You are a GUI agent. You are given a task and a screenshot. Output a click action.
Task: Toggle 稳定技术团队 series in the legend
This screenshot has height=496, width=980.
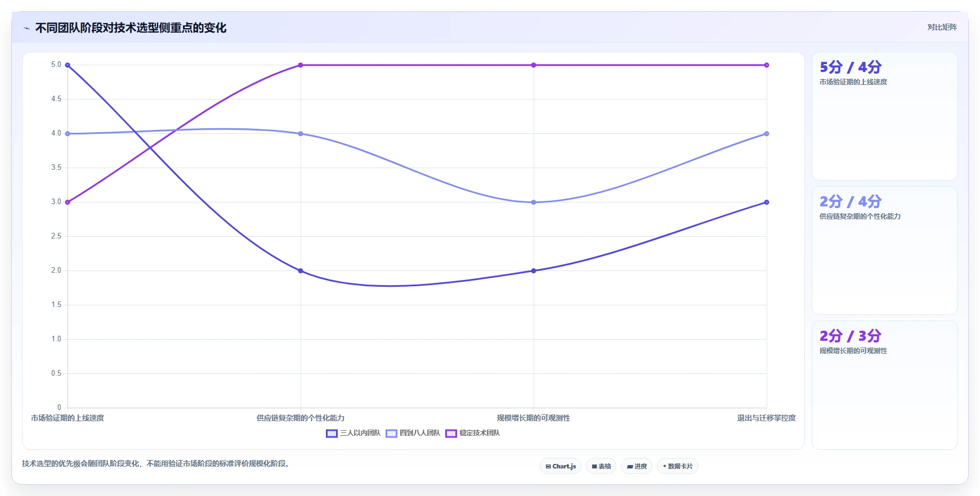pos(473,433)
